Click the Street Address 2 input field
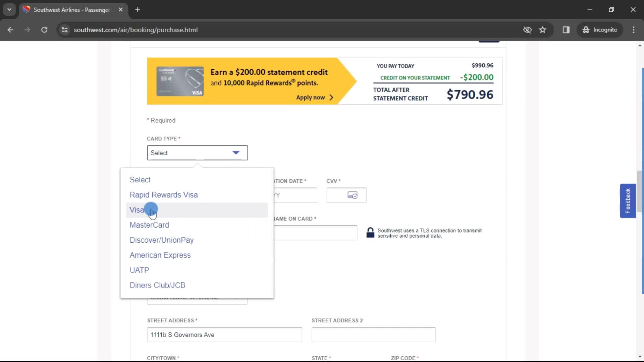This screenshot has height=362, width=644. pyautogui.click(x=372, y=335)
